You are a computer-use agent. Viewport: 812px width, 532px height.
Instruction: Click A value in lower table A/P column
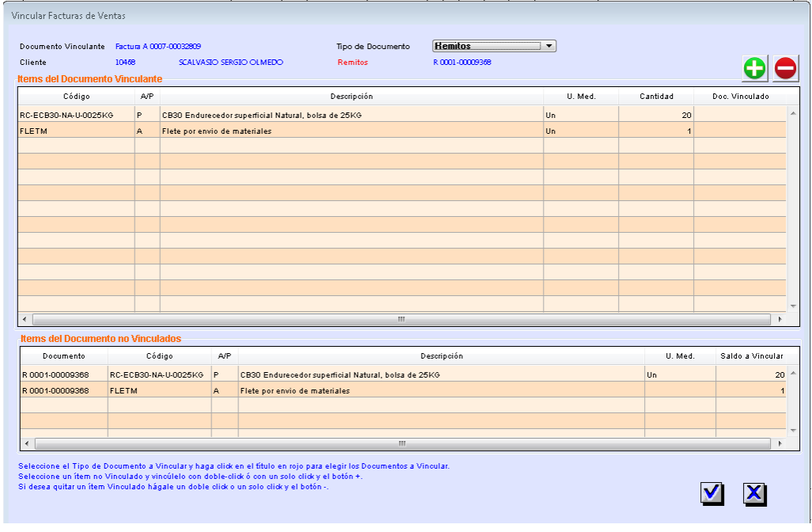225,390
